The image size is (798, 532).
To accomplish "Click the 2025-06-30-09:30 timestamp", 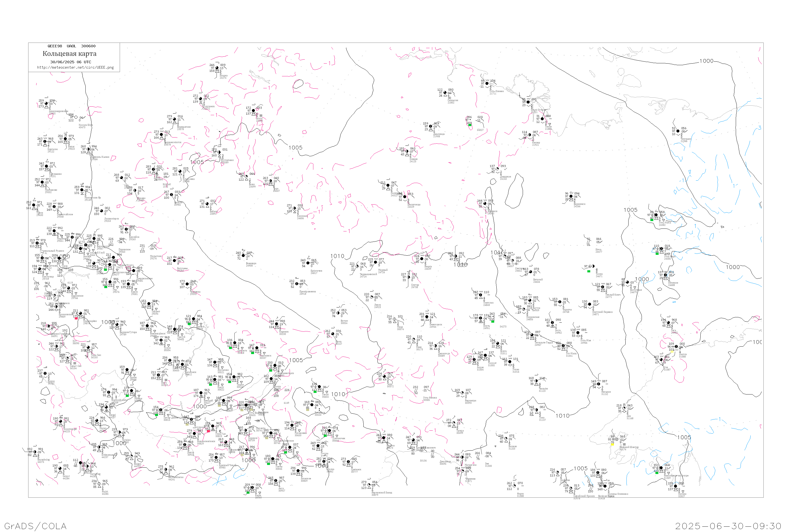I will click(x=728, y=526).
